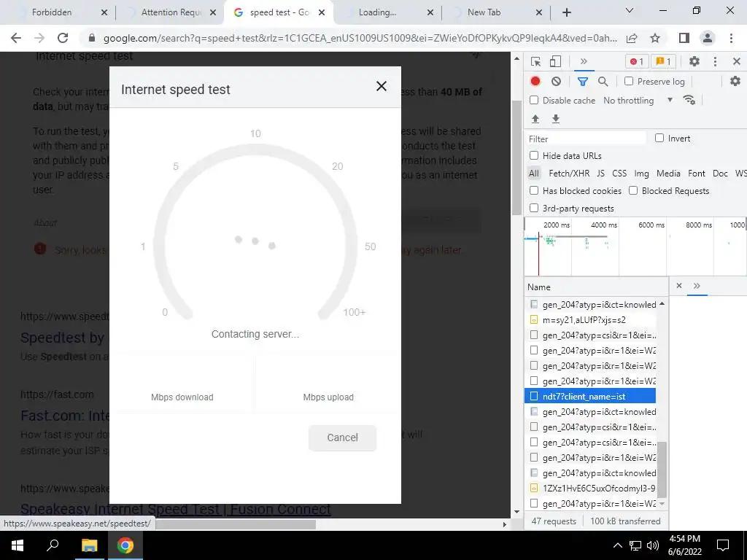
Task: Open Windows taskbar search
Action: click(53, 545)
